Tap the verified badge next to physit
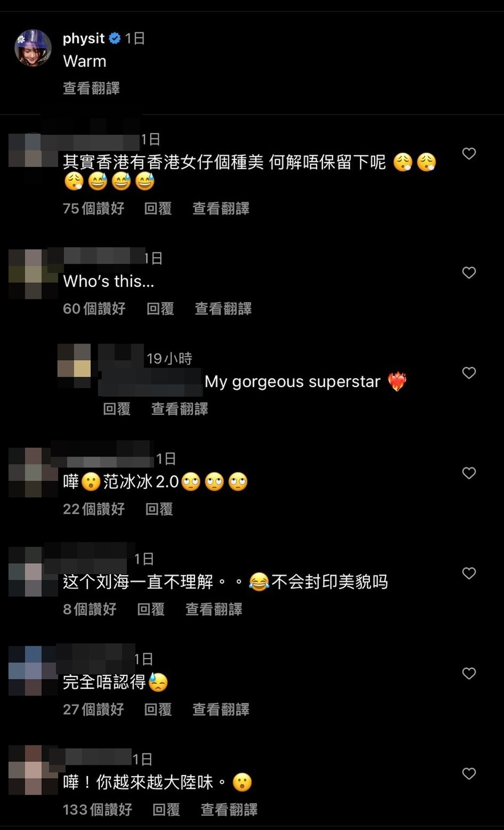 click(x=115, y=38)
